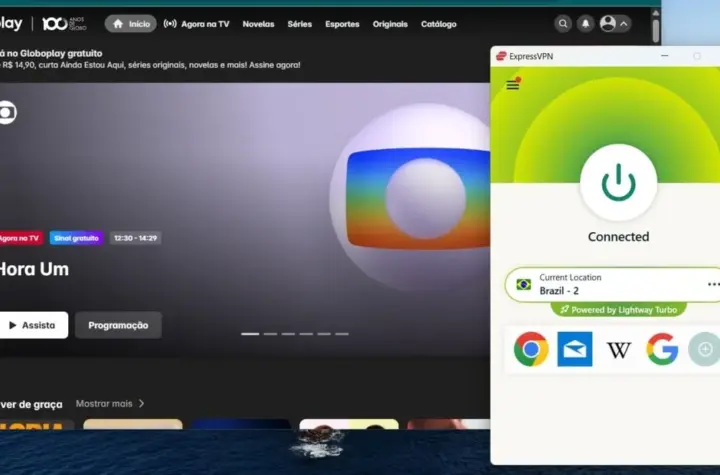Click the Brazil flag icon

(x=523, y=284)
